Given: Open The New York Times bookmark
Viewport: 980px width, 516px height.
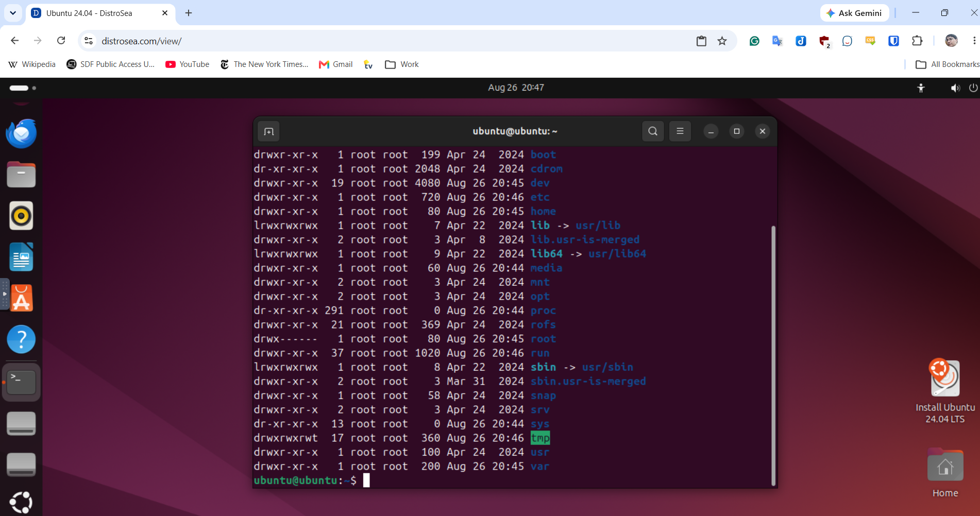Looking at the screenshot, I should [x=264, y=64].
